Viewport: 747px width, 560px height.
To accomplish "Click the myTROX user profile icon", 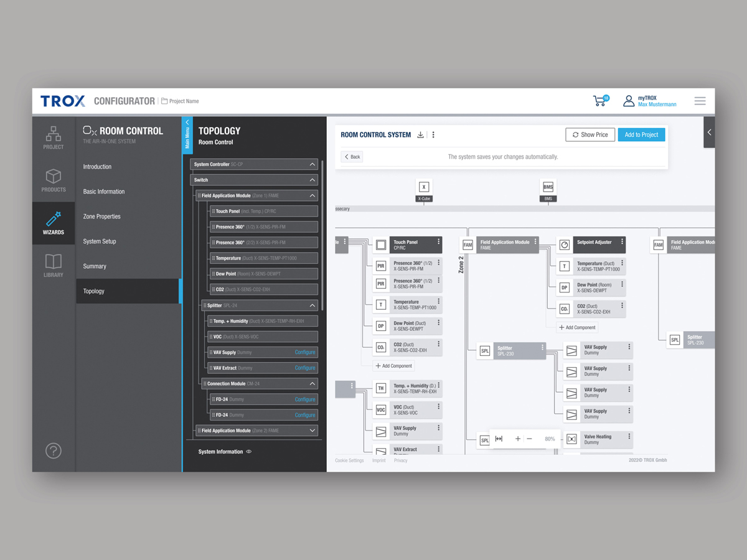I will [629, 101].
